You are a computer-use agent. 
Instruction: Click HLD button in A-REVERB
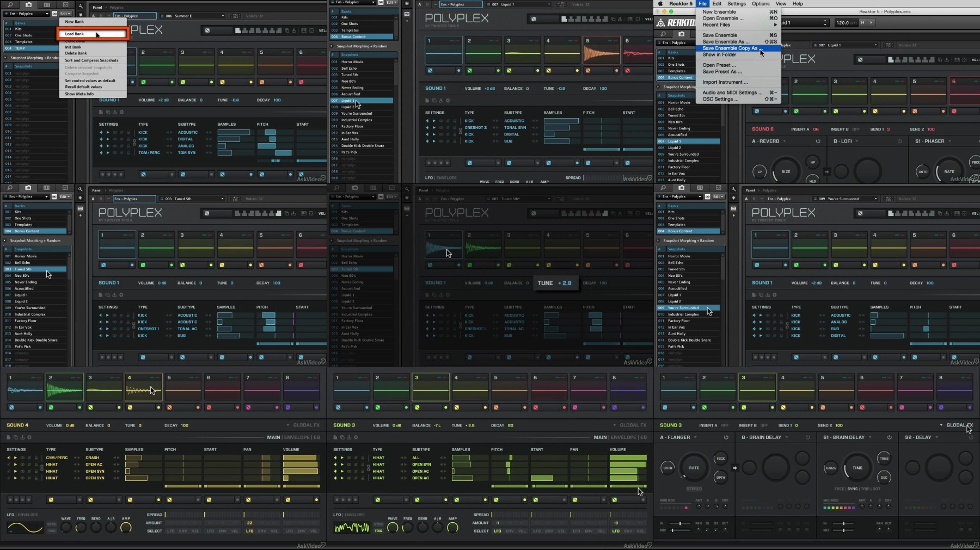(x=813, y=180)
